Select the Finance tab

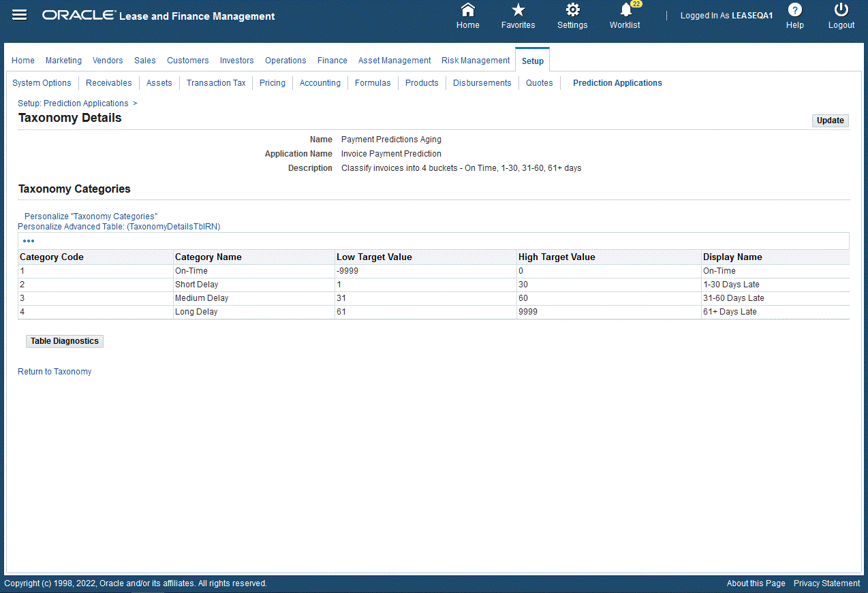tap(332, 61)
